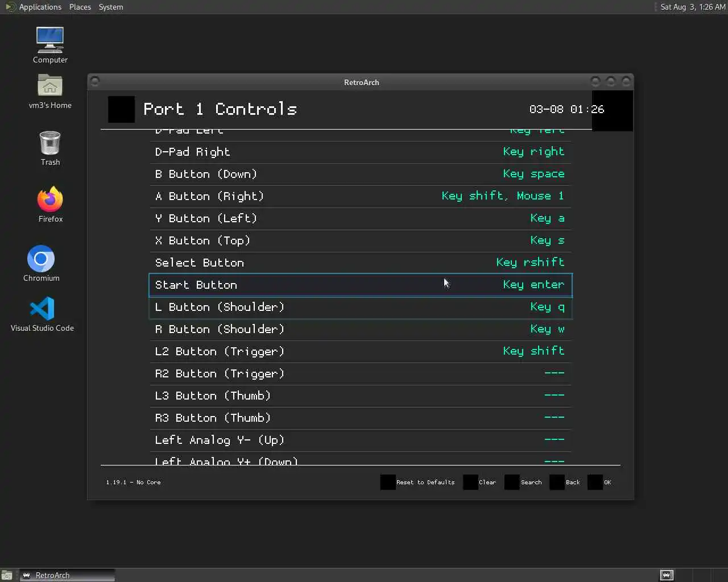Screen dimensions: 728x582
Task: Click the date and time clock
Action: coord(693,7)
